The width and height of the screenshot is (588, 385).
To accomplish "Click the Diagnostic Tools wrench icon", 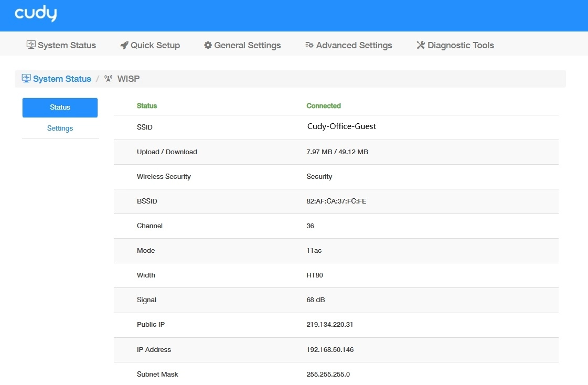I will (x=421, y=45).
